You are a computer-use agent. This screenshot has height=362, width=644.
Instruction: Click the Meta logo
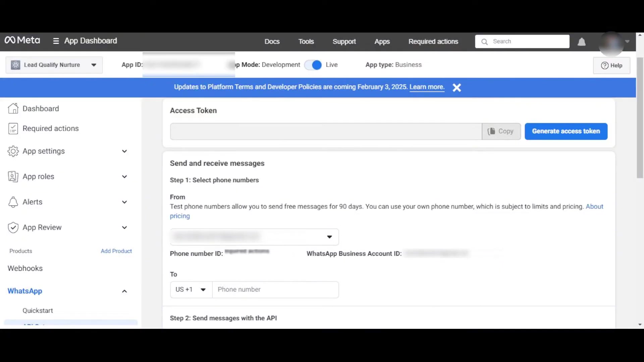coord(22,41)
